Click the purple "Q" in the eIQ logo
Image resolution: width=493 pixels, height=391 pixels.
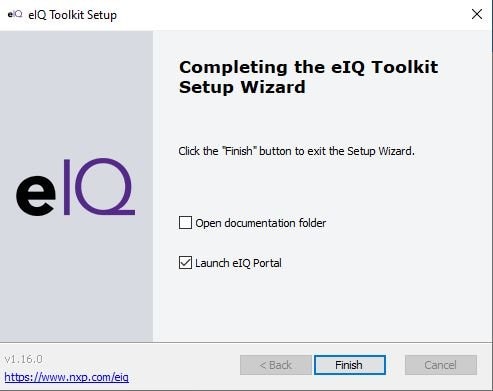pos(105,187)
